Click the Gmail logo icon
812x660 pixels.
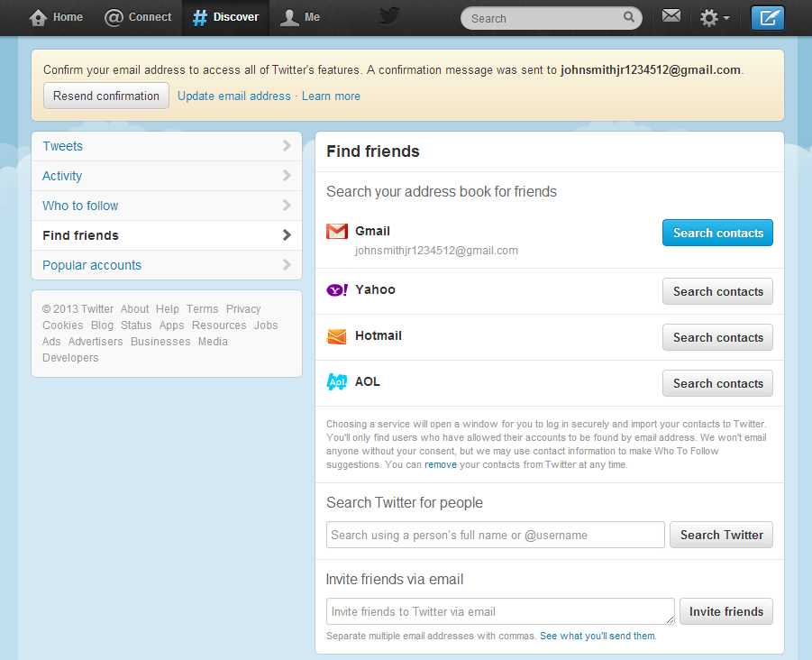pyautogui.click(x=337, y=232)
